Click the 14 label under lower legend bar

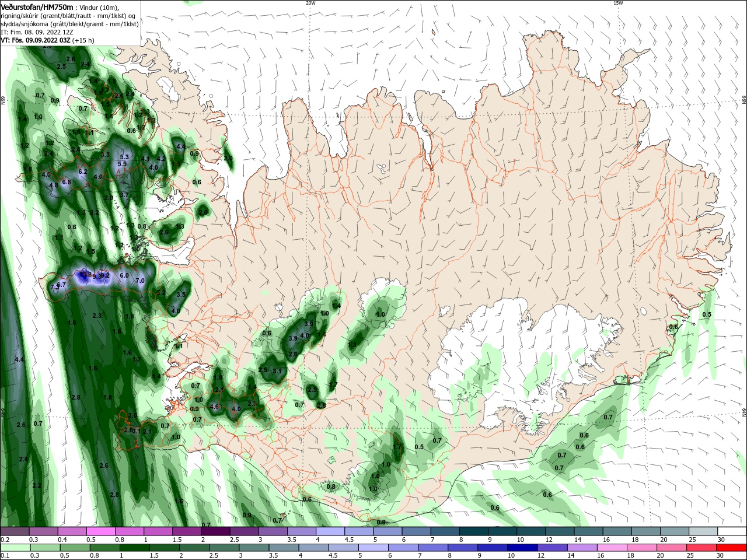pyautogui.click(x=570, y=556)
